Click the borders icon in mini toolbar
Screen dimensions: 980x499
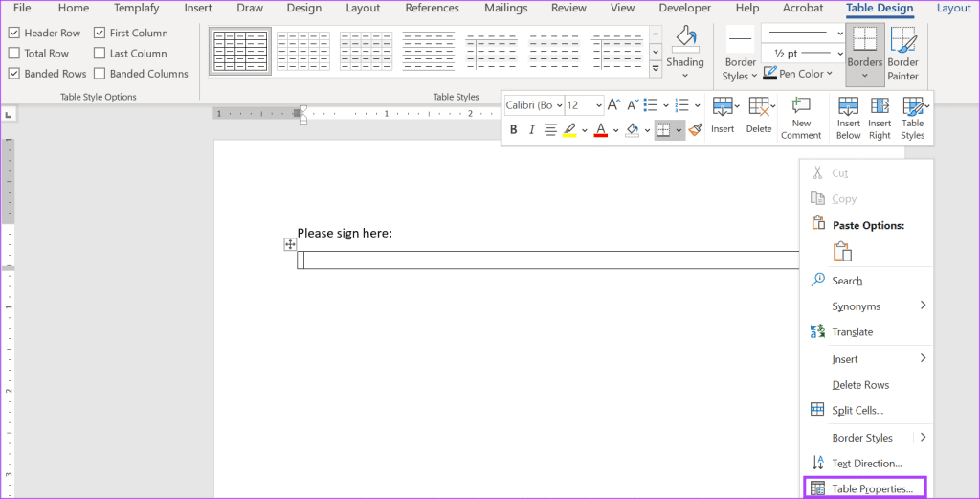tap(664, 130)
